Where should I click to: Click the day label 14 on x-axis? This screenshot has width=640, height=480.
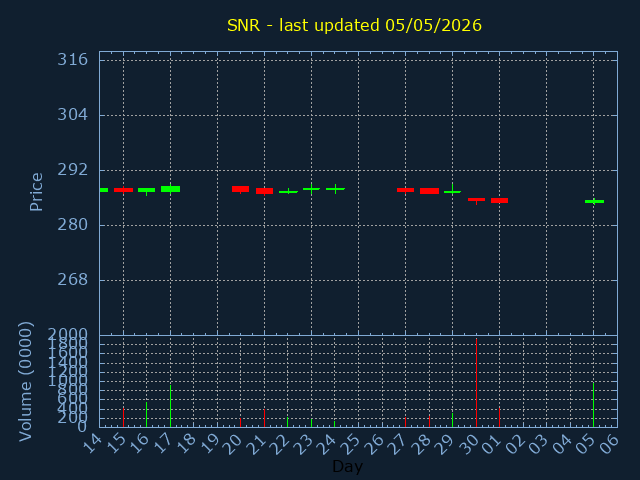tap(92, 444)
